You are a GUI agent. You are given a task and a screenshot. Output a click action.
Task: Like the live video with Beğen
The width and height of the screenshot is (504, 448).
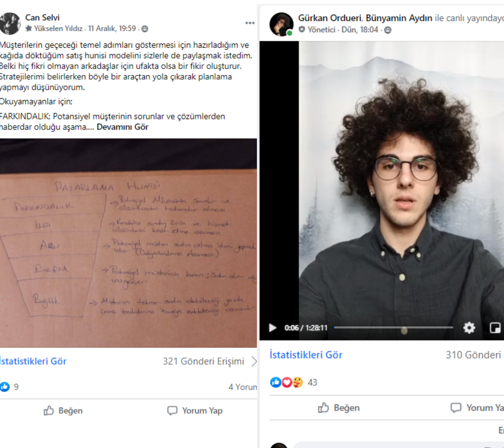tap(339, 408)
